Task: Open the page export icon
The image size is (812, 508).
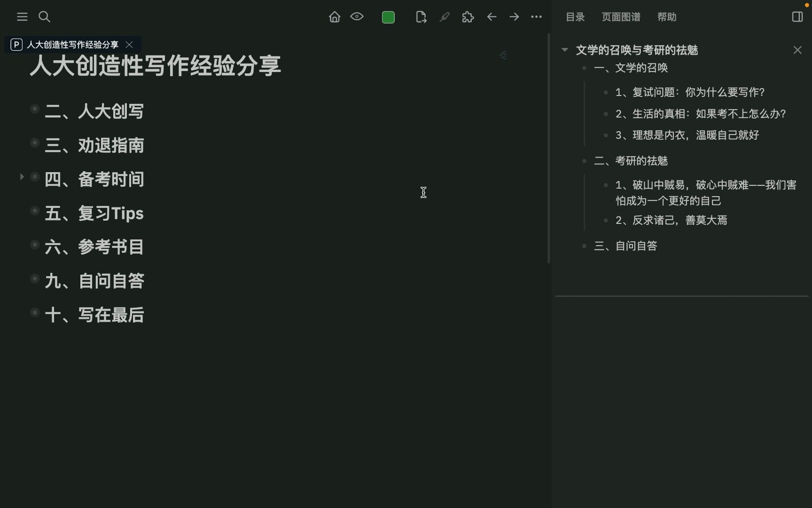Action: click(x=421, y=17)
